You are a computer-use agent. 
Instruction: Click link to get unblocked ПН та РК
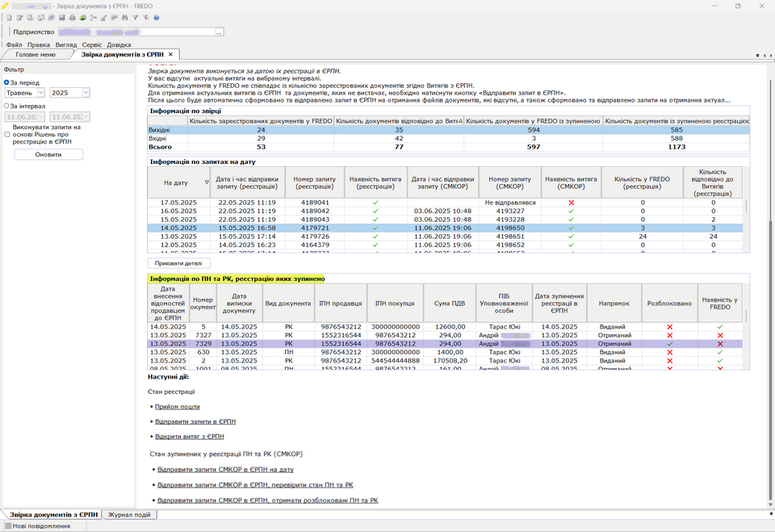click(267, 500)
